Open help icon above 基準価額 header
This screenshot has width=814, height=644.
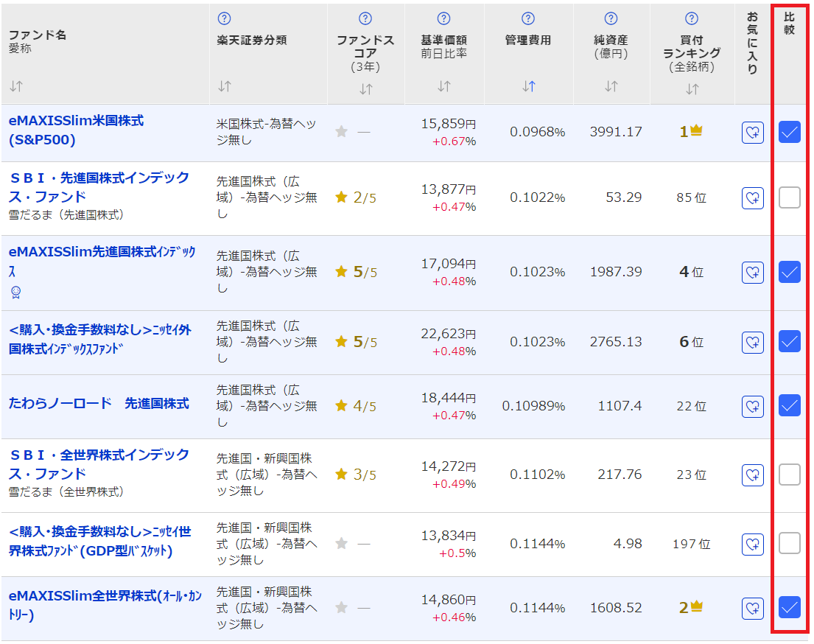tap(444, 18)
